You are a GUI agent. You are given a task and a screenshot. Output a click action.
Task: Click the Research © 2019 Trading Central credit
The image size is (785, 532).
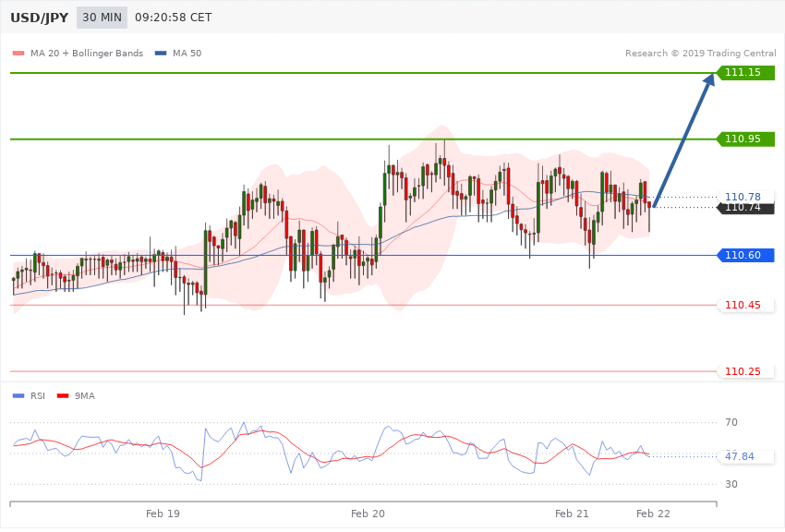pos(700,53)
